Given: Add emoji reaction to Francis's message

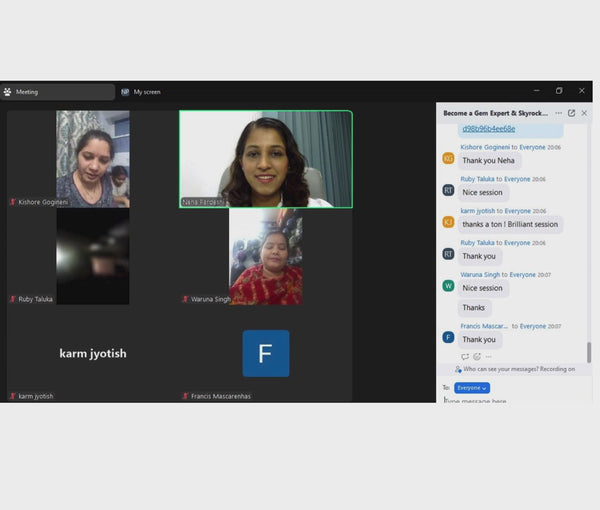Looking at the screenshot, I should click(x=477, y=357).
